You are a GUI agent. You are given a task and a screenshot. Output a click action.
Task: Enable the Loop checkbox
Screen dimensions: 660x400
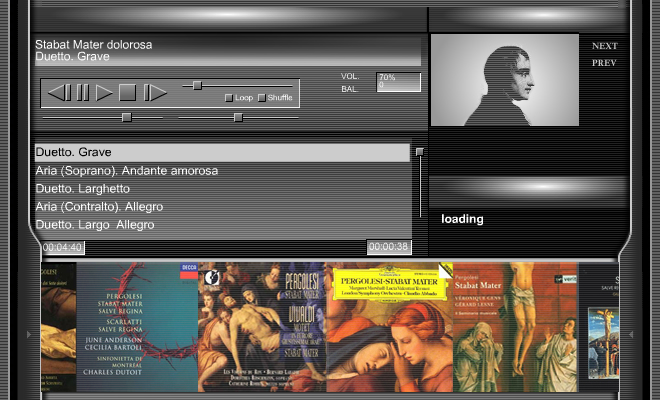(229, 98)
